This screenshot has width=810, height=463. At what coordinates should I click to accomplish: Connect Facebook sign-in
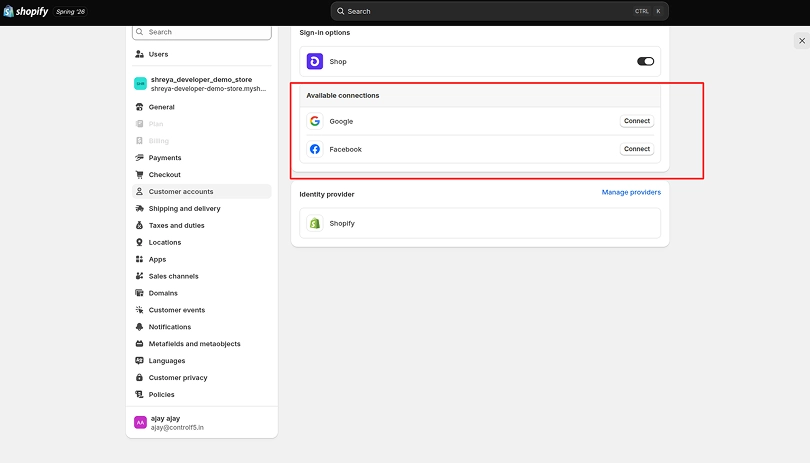(636, 149)
